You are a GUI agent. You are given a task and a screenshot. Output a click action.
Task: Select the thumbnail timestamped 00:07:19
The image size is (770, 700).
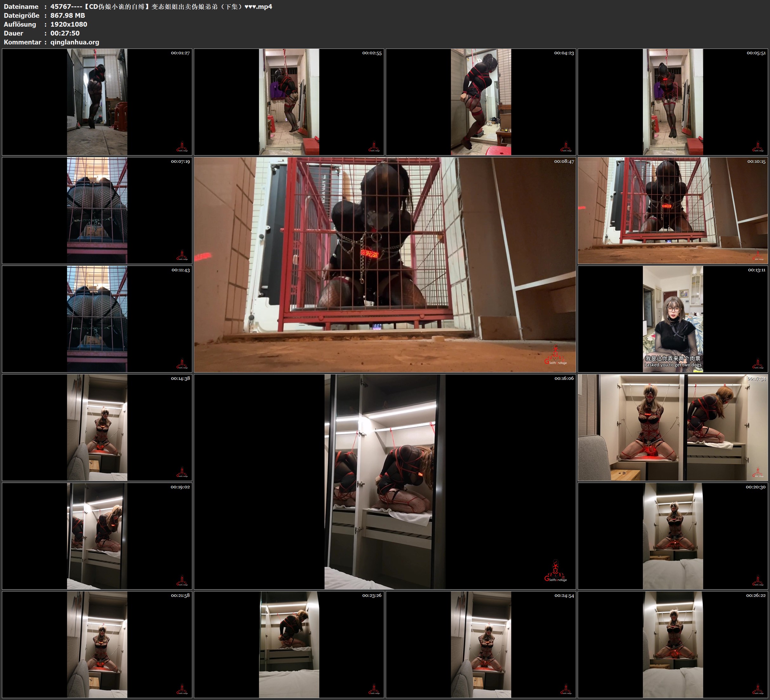pyautogui.click(x=97, y=210)
